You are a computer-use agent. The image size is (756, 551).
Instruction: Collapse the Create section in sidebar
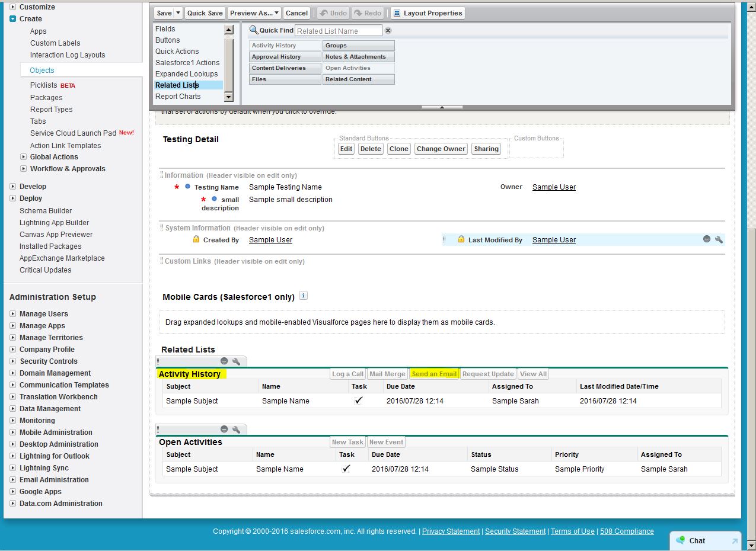point(13,19)
